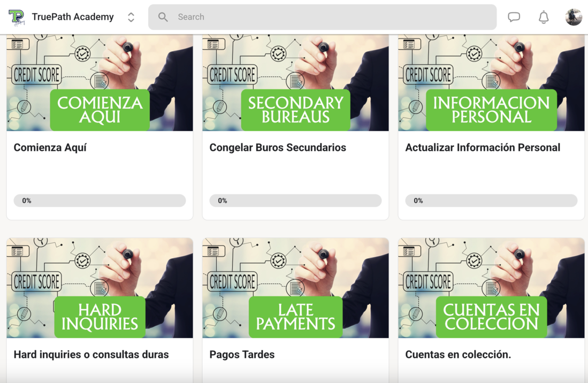The image size is (588, 383).
Task: Open the user profile avatar
Action: coord(574,17)
